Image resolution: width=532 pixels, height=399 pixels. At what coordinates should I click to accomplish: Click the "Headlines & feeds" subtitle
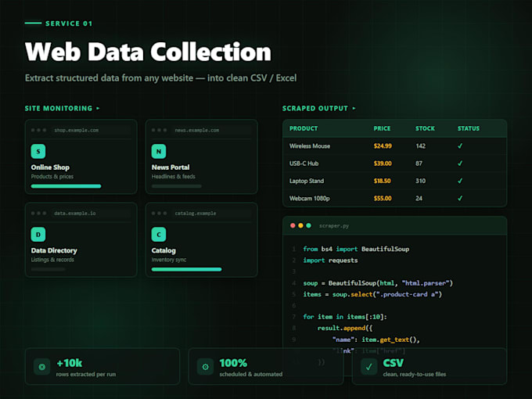point(174,177)
